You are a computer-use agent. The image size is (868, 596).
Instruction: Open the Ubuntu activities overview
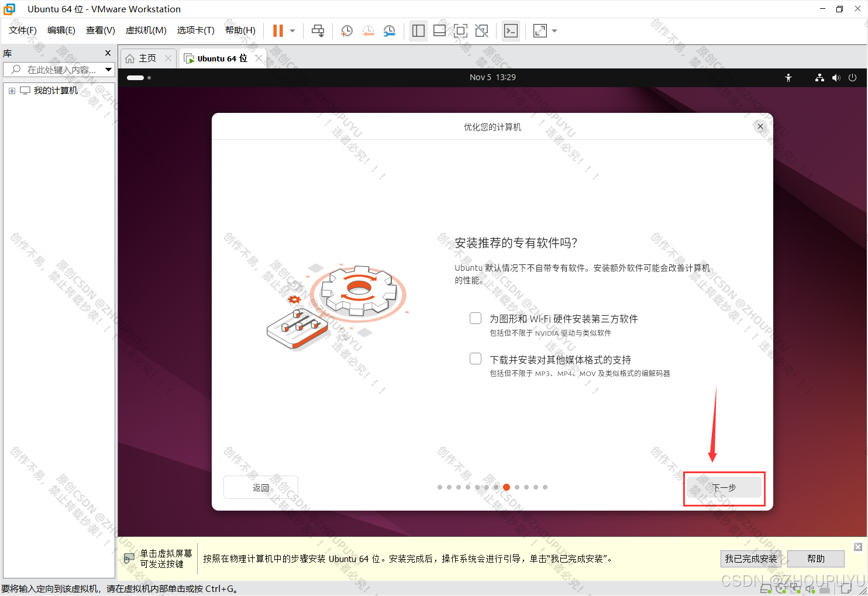pyautogui.click(x=139, y=77)
